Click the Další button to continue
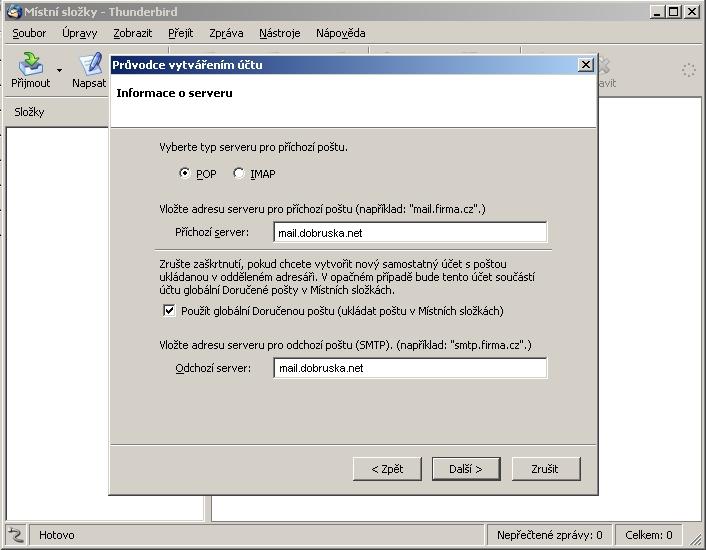 pyautogui.click(x=465, y=468)
